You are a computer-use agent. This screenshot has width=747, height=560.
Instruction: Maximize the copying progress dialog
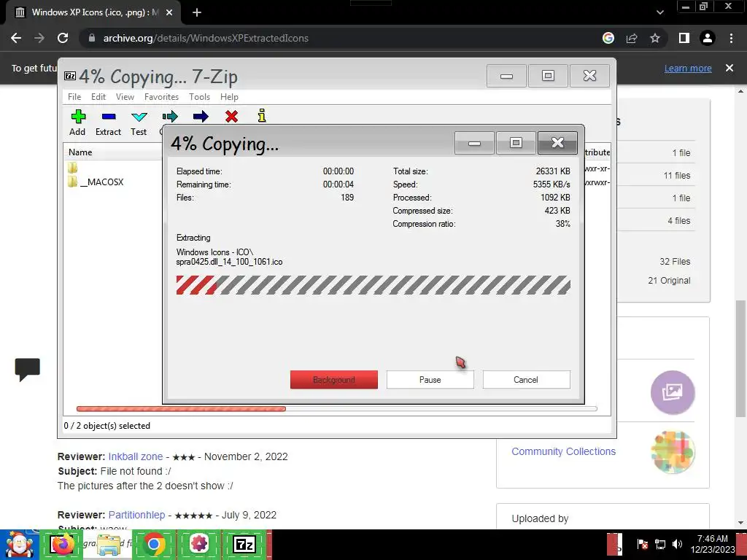point(516,143)
